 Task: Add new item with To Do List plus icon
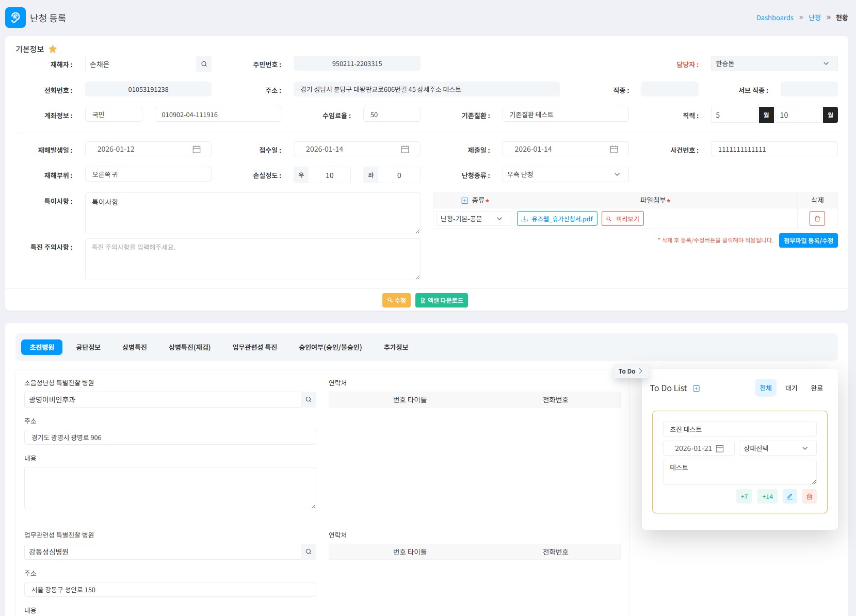pyautogui.click(x=696, y=388)
